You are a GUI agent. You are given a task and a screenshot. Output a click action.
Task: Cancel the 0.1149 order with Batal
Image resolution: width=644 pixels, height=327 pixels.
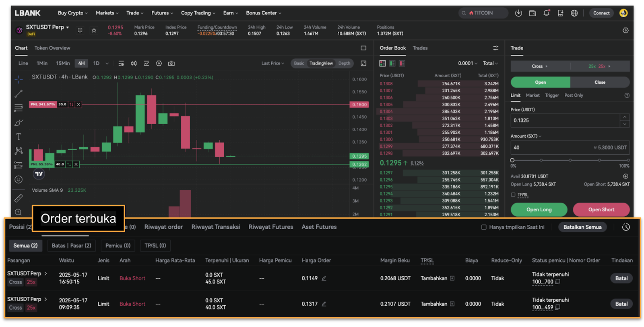pos(621,278)
